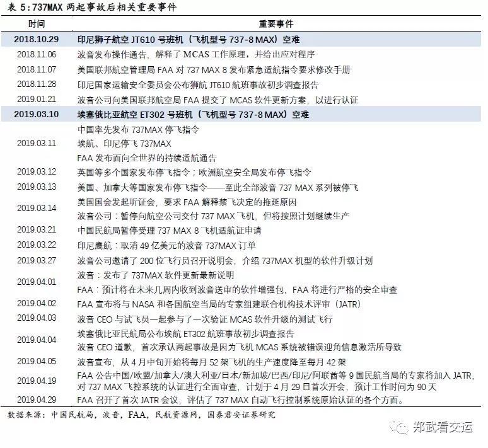Select the date 2019.04.03

tap(37, 318)
